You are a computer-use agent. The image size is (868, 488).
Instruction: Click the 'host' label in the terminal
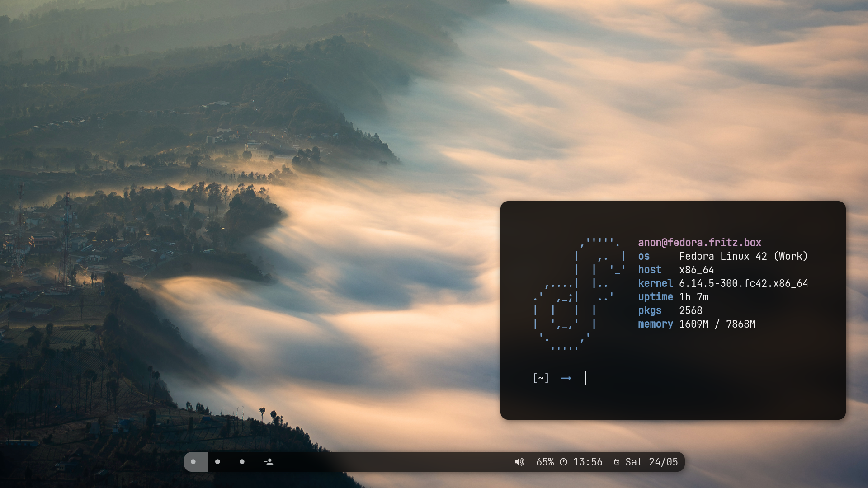pos(650,270)
